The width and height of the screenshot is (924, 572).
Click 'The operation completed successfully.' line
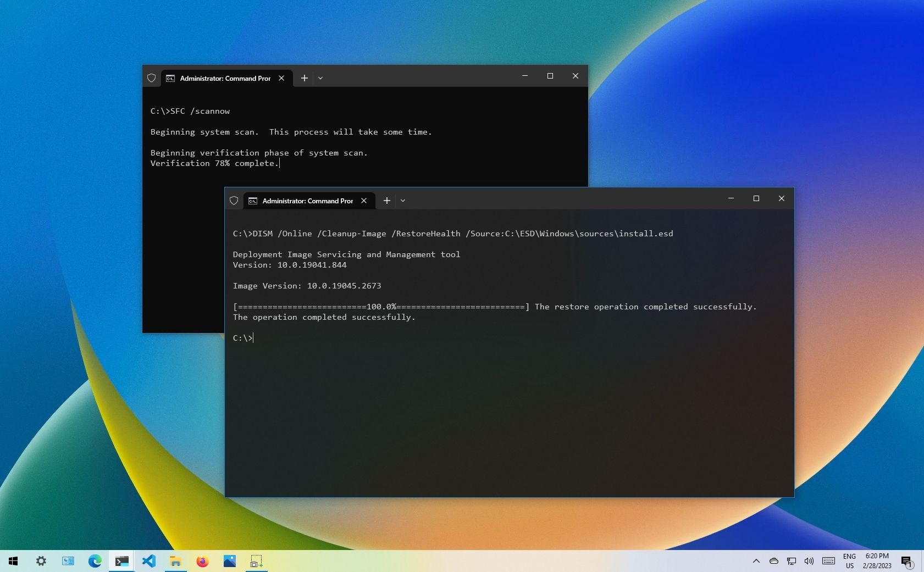click(324, 317)
